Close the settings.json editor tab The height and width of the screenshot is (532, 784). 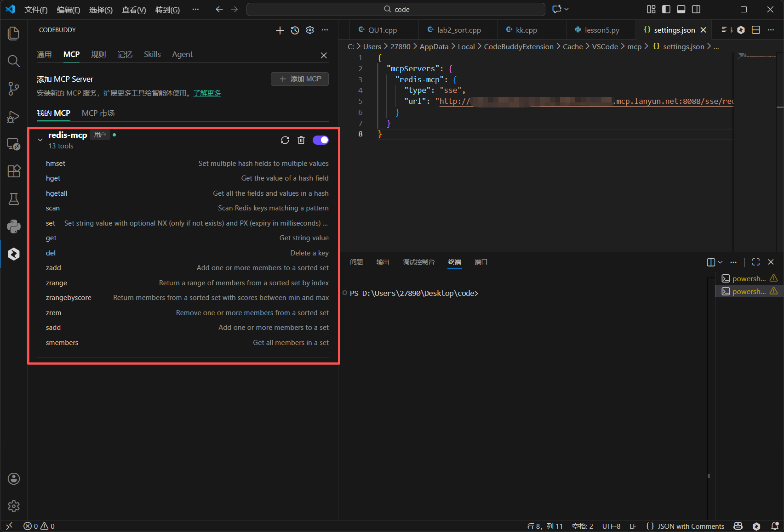point(703,30)
